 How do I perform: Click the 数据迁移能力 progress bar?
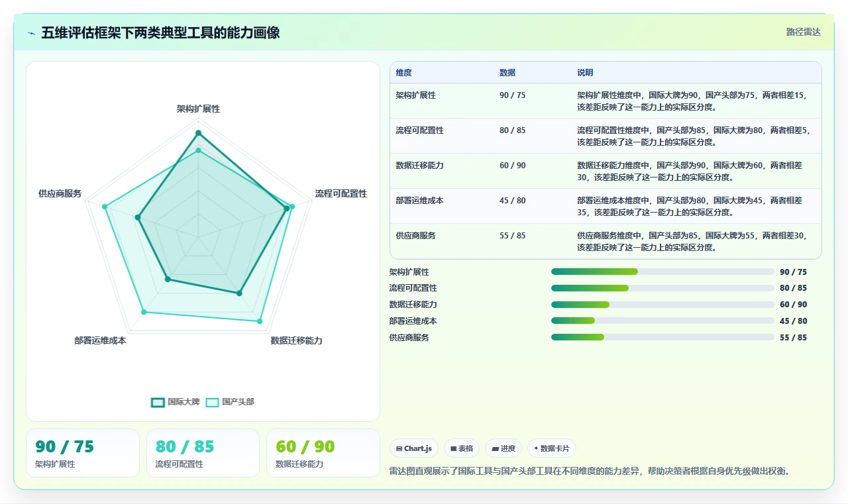click(x=662, y=305)
